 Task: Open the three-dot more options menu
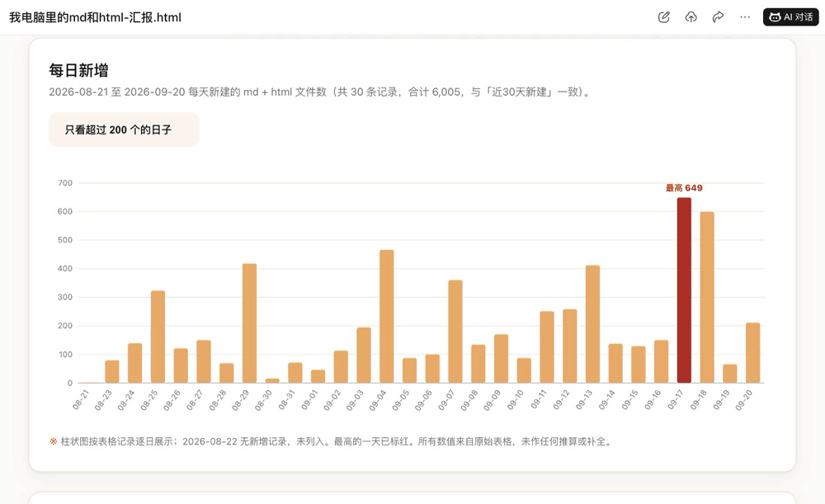pyautogui.click(x=745, y=17)
